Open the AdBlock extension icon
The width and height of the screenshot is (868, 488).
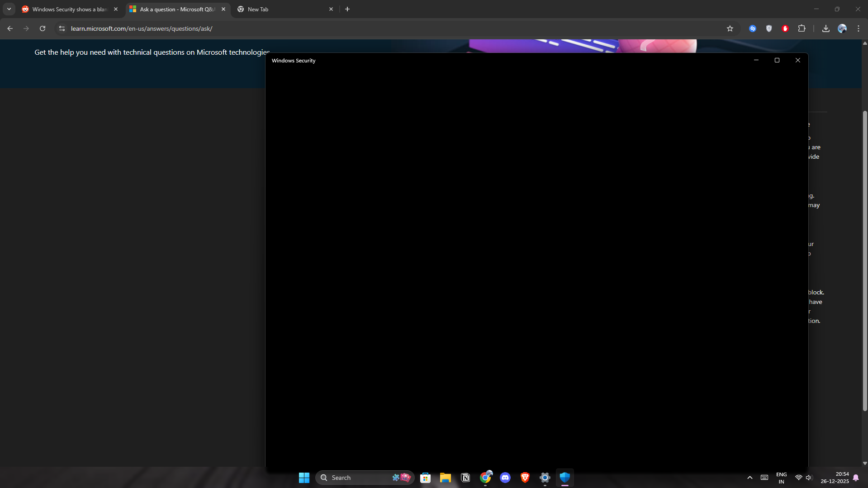tap(785, 28)
